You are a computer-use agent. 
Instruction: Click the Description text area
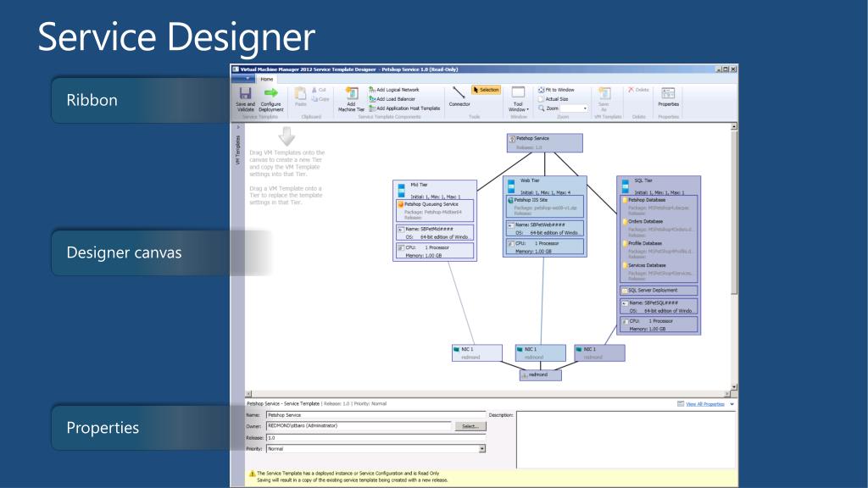pyautogui.click(x=626, y=440)
